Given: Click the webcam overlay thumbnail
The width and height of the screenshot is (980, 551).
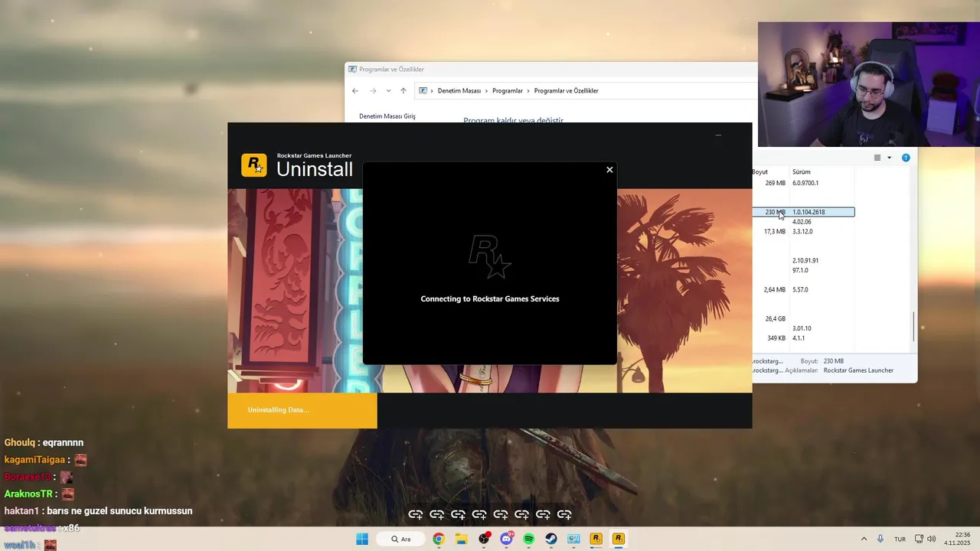Looking at the screenshot, I should pos(869,84).
